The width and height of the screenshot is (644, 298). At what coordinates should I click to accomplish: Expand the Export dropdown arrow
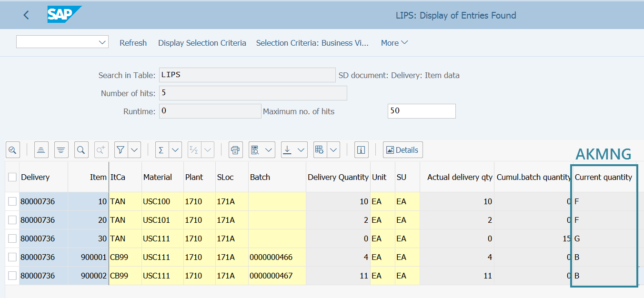point(301,150)
